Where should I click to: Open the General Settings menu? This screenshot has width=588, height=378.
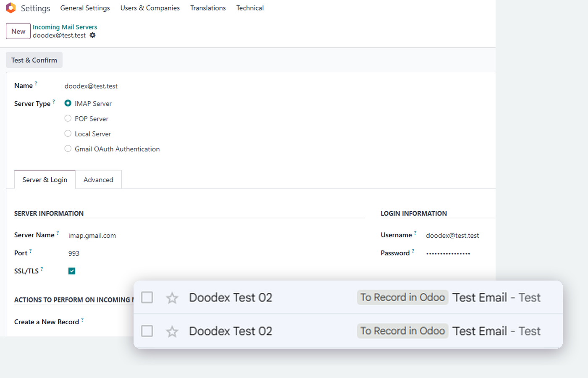85,8
